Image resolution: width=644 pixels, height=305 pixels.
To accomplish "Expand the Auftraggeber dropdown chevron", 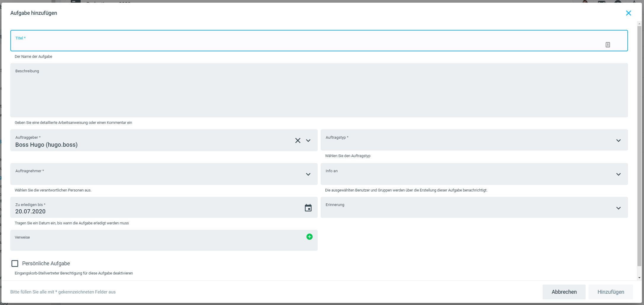I will pos(308,140).
